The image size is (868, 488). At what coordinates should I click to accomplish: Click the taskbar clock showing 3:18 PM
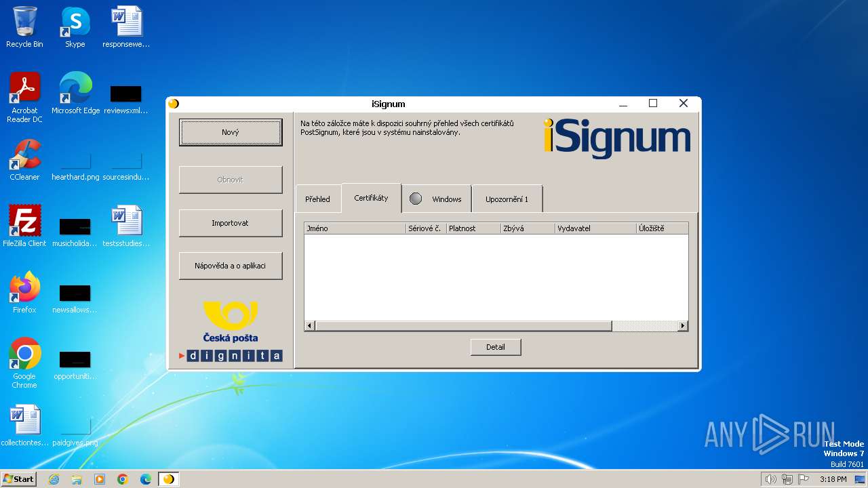833,479
